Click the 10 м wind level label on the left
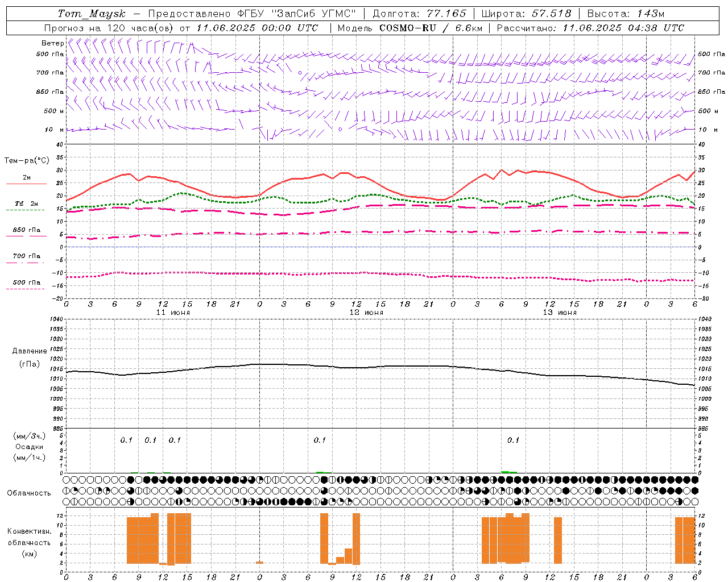Viewport: 728px width, 582px height. [x=54, y=130]
